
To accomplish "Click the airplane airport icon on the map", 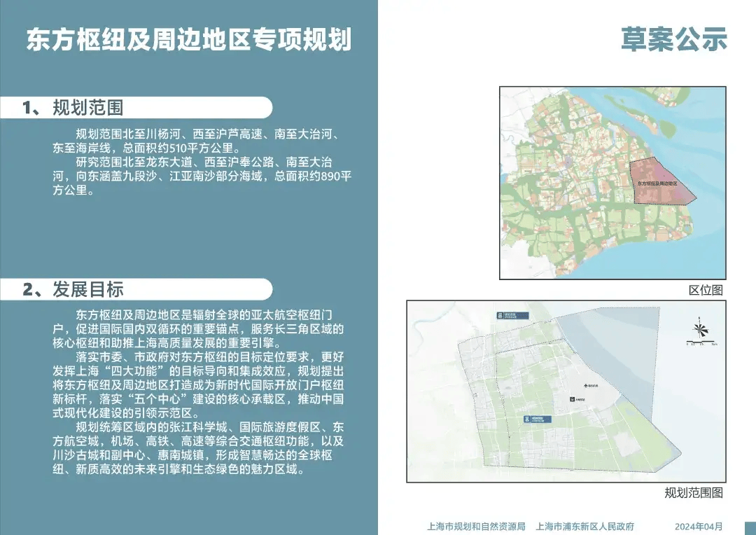I will (586, 386).
